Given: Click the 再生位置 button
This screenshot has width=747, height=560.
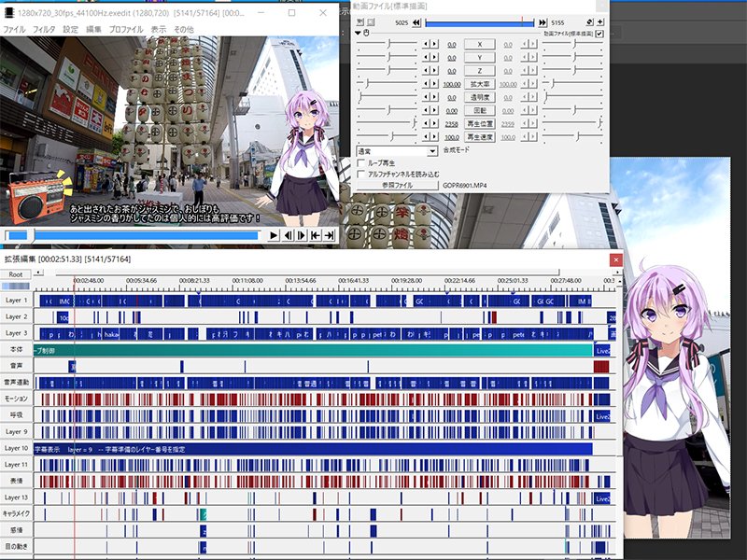Looking at the screenshot, I should pyautogui.click(x=480, y=124).
